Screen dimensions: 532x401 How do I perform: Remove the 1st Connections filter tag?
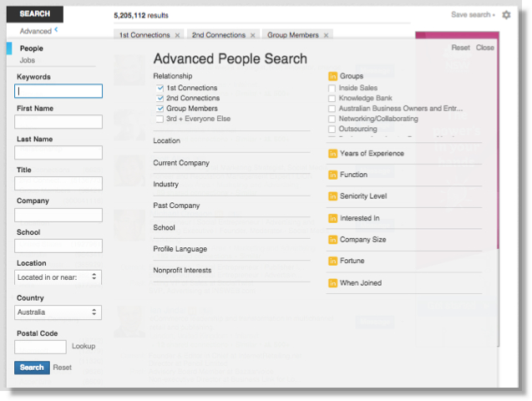(177, 35)
